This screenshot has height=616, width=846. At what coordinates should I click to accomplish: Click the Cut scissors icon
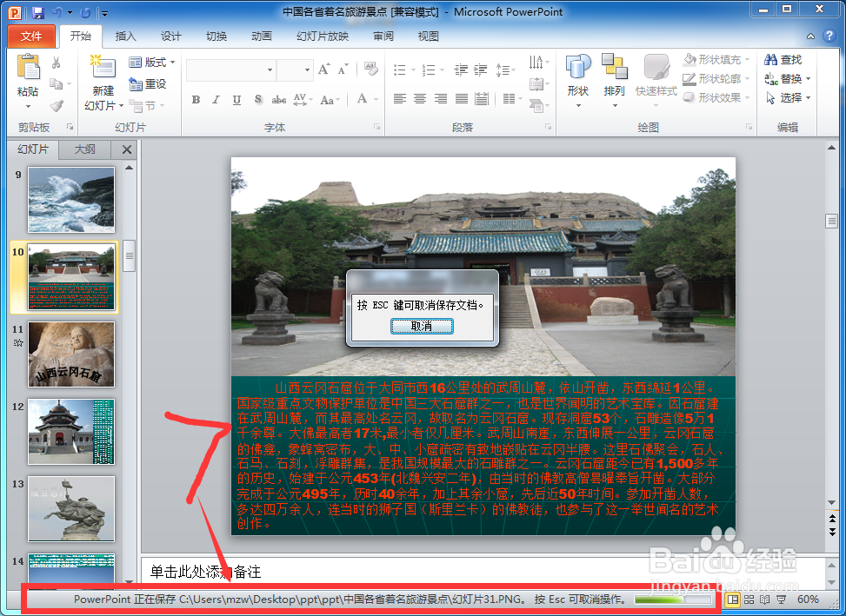pos(57,63)
